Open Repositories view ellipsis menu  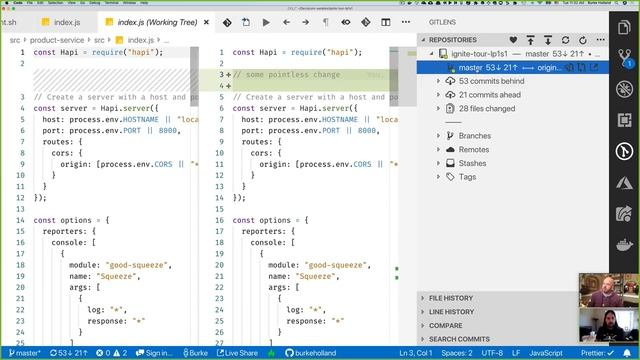pos(600,40)
